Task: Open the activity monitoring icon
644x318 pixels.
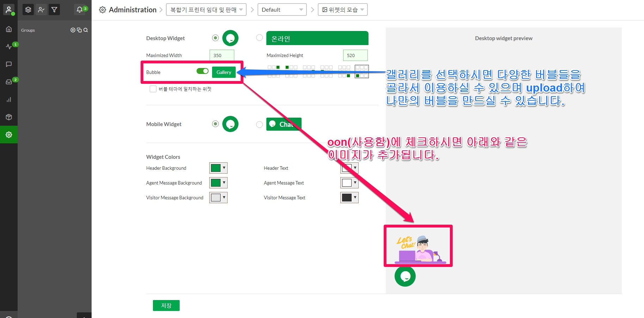Action: pyautogui.click(x=9, y=46)
